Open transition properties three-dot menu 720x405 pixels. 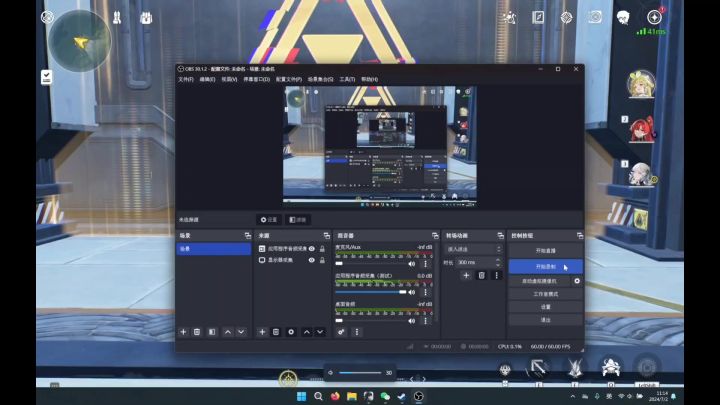(496, 275)
